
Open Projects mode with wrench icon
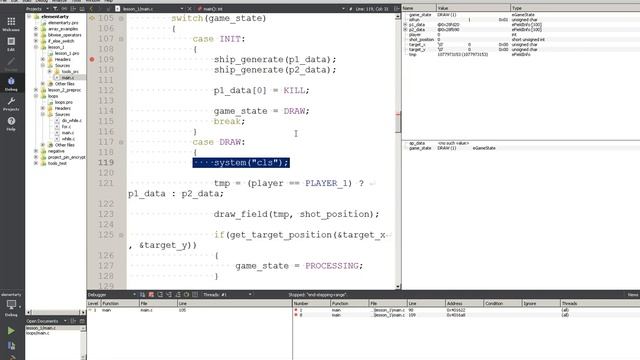click(x=11, y=104)
